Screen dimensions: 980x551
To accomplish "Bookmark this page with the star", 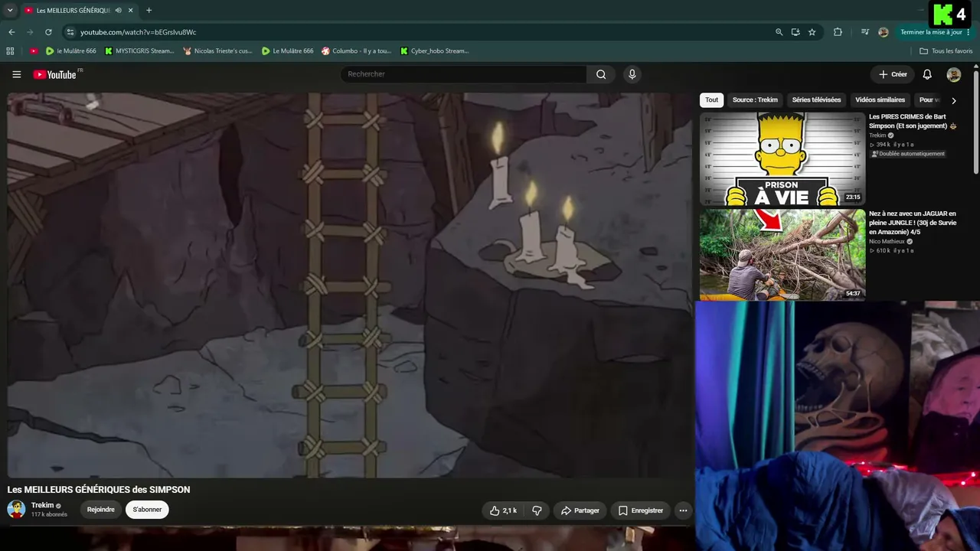I will pos(812,32).
